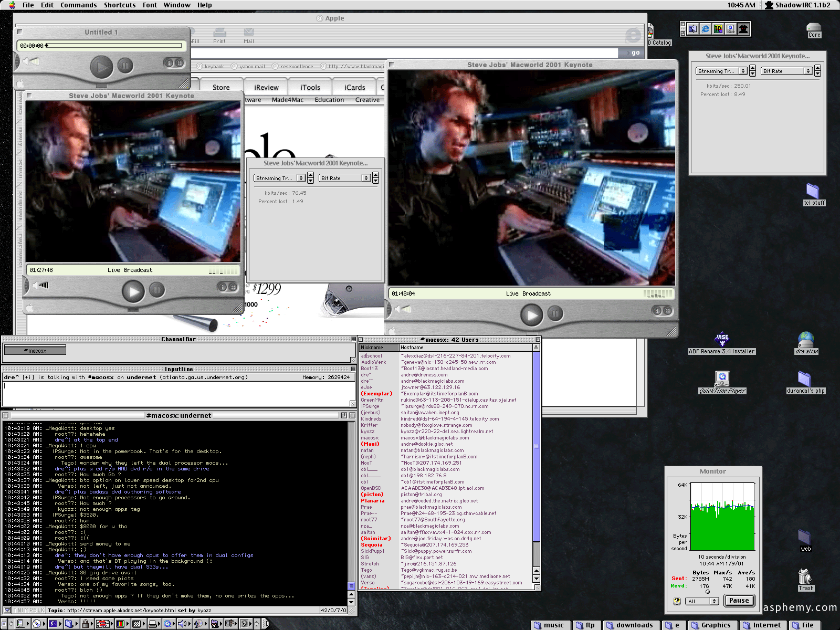Click the #macosx channel button in ChannelBar

pos(35,351)
